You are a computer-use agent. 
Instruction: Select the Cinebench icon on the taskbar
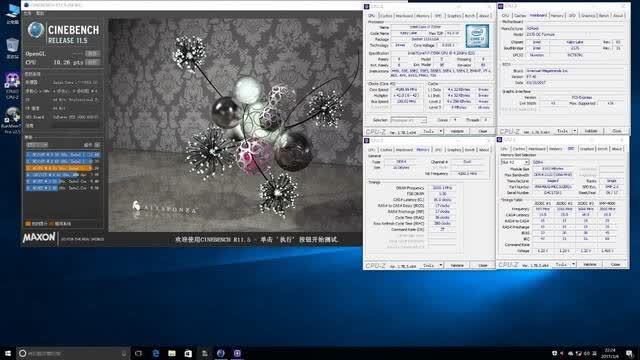pos(221,353)
